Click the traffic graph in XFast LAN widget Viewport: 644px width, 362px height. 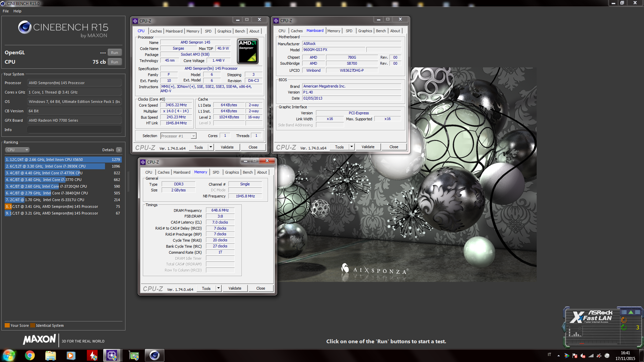tap(575, 332)
